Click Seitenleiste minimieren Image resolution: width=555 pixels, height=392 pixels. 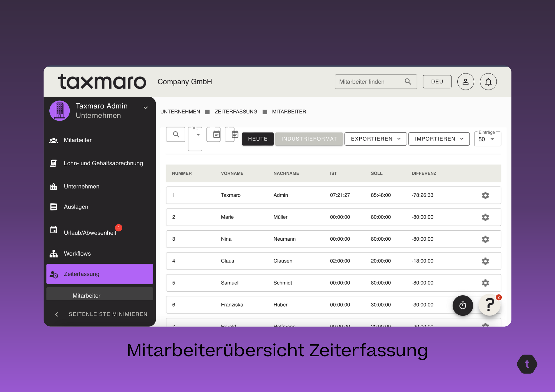[108, 314]
